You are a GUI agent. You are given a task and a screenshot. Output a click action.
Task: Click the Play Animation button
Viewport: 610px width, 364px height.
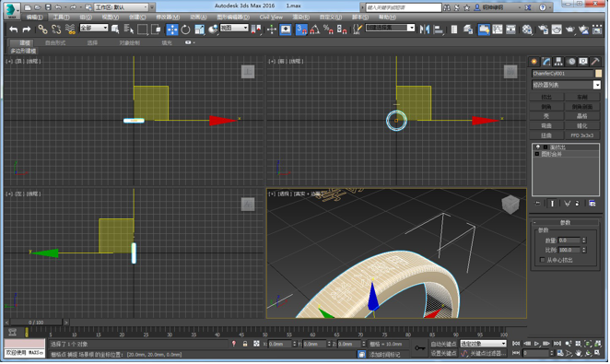[x=536, y=344]
